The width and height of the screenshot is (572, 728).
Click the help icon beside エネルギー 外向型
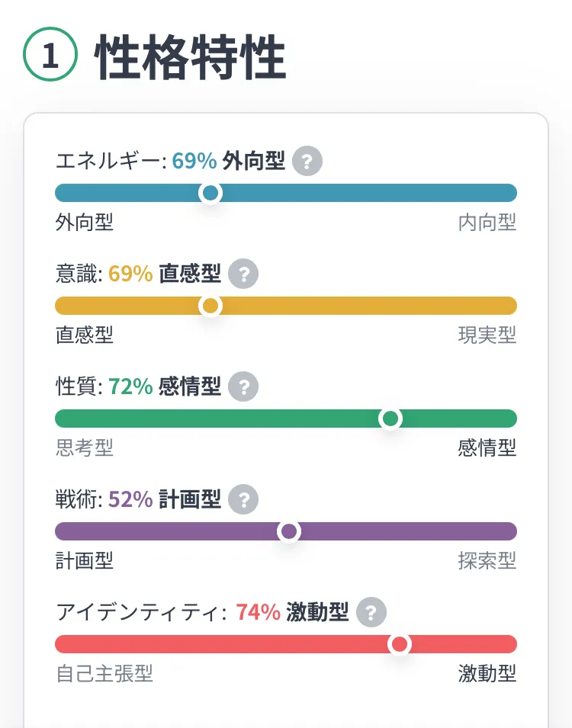307,162
